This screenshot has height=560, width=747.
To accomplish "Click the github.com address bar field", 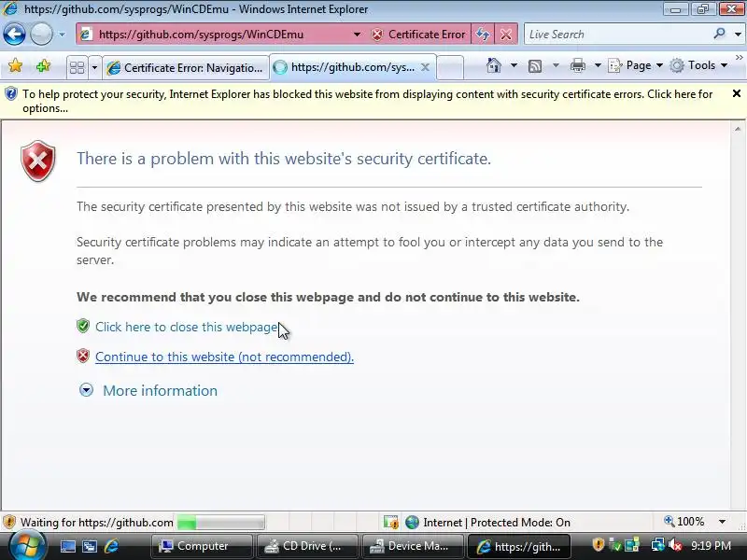I will [x=215, y=35].
